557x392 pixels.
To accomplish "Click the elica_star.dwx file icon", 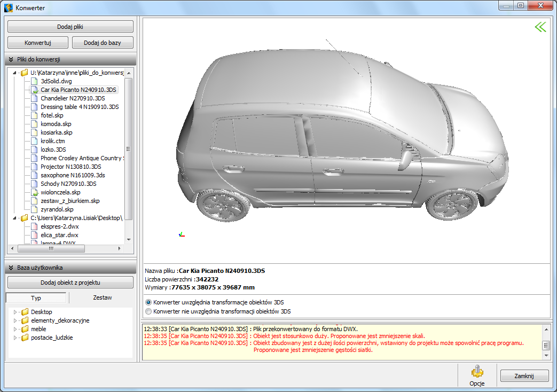I will [x=35, y=235].
